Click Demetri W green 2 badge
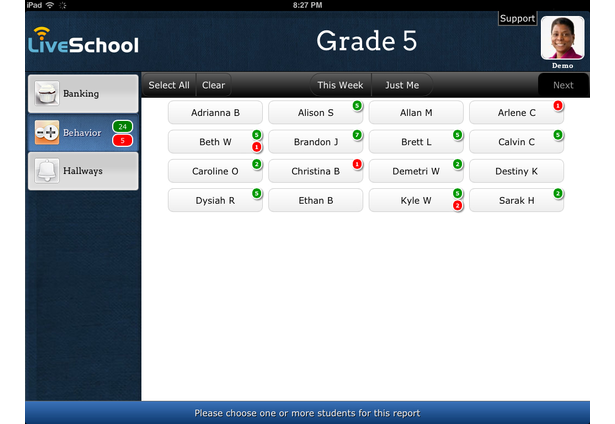 (x=457, y=164)
